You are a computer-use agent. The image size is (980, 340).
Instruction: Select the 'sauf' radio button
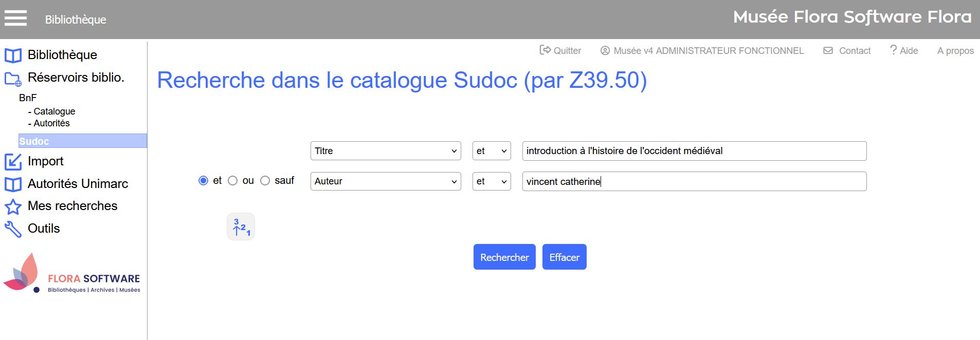coord(265,181)
